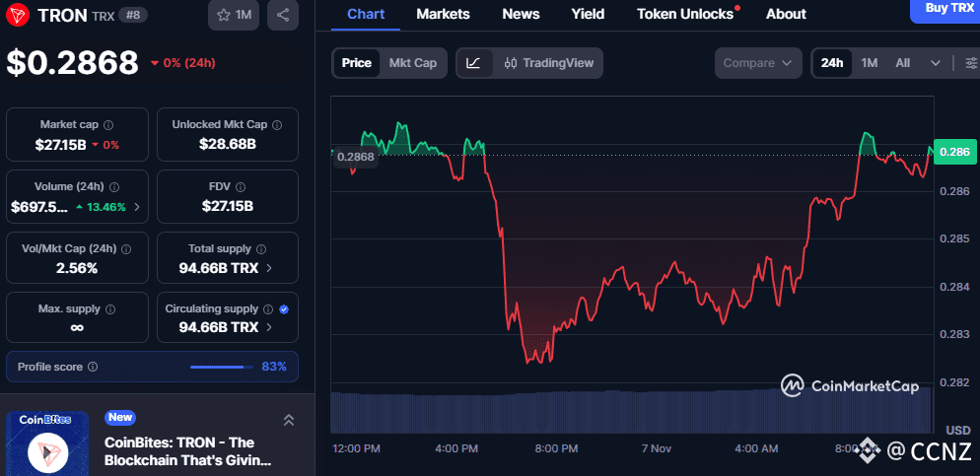
Task: Click FDV info icon
Action: [243, 187]
